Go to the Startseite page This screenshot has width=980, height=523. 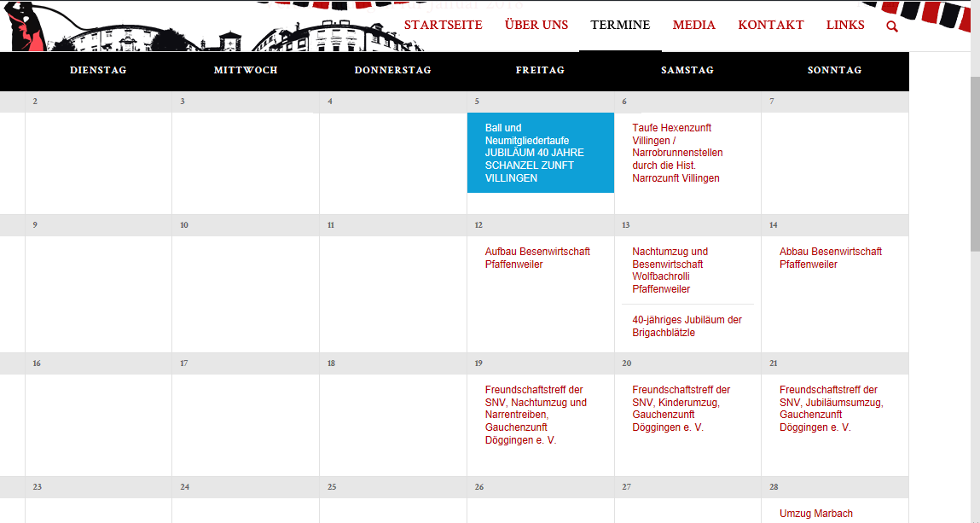tap(444, 25)
